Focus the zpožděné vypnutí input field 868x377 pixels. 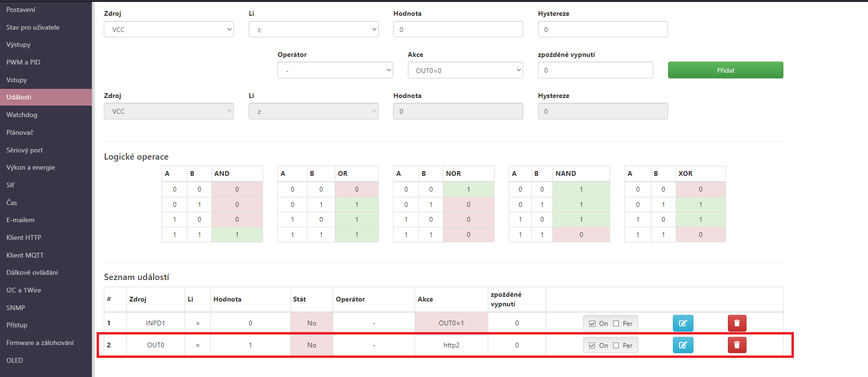tap(595, 70)
